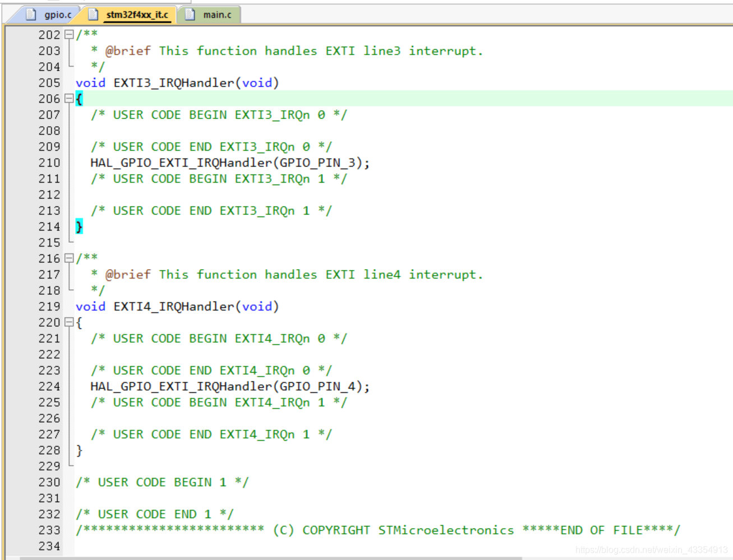
Task: Click the void keyword on line 219
Action: [x=90, y=307]
